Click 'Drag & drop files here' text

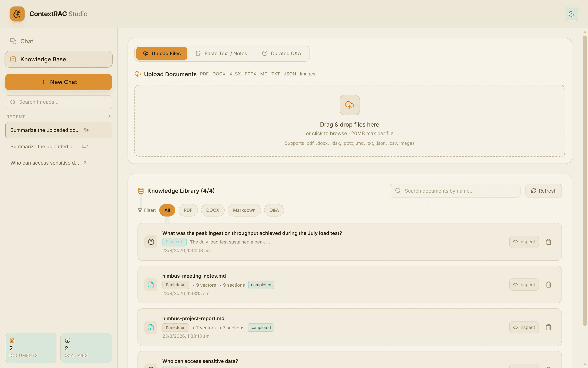(x=349, y=125)
